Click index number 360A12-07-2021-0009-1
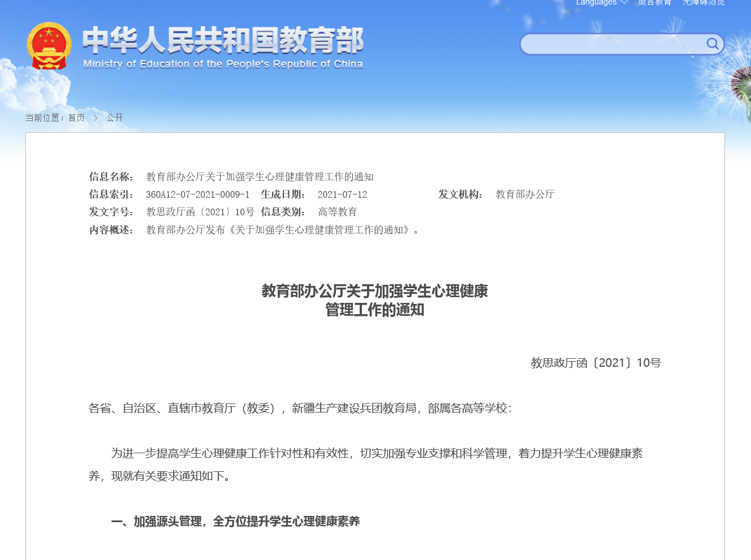 (198, 194)
